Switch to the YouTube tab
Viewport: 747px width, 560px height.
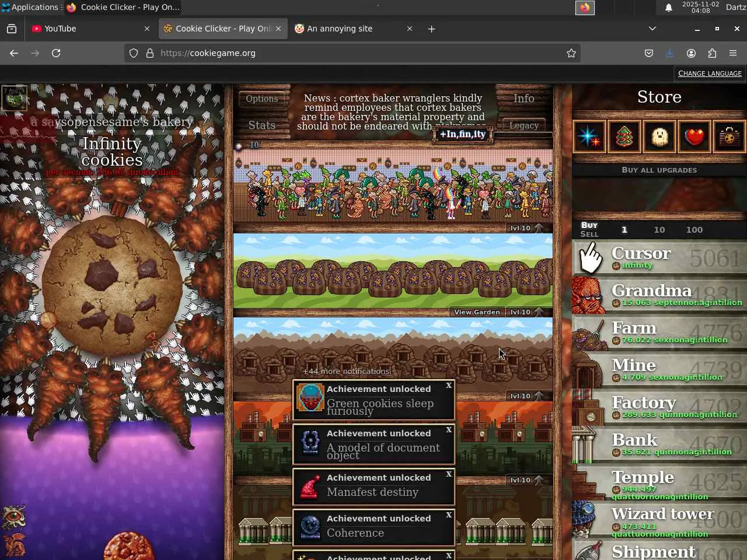(90, 29)
